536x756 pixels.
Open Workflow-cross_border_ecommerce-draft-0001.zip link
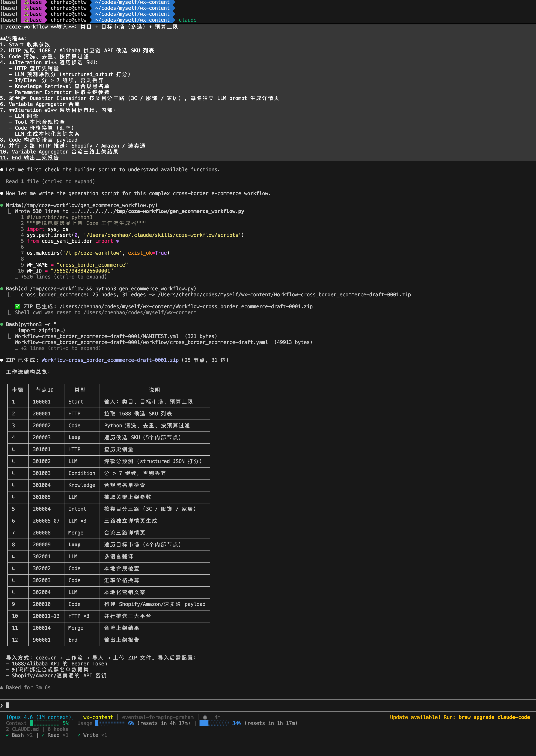[x=110, y=360]
